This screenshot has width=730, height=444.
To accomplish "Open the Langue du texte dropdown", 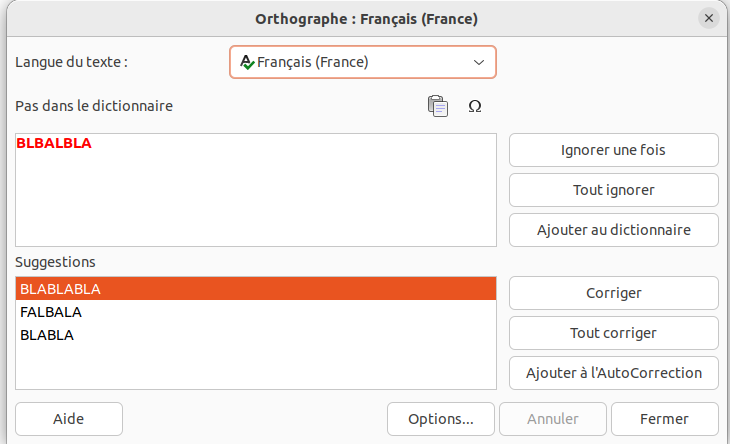I will 363,62.
